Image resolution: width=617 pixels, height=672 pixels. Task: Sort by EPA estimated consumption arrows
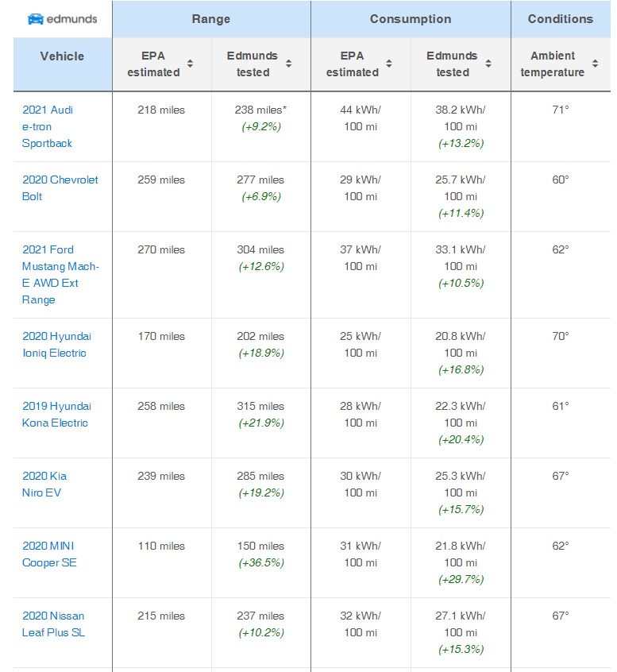388,64
